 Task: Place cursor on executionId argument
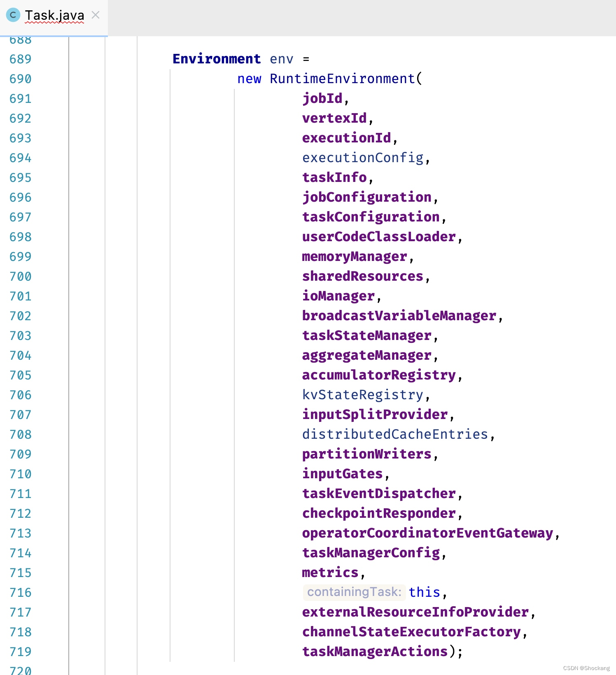coord(347,138)
